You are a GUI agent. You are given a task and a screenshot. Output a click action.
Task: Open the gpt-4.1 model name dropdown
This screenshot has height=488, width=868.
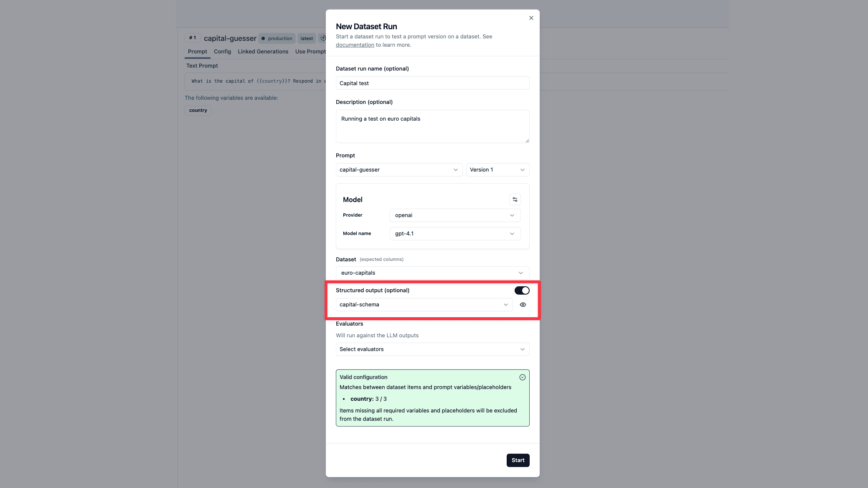tap(454, 233)
